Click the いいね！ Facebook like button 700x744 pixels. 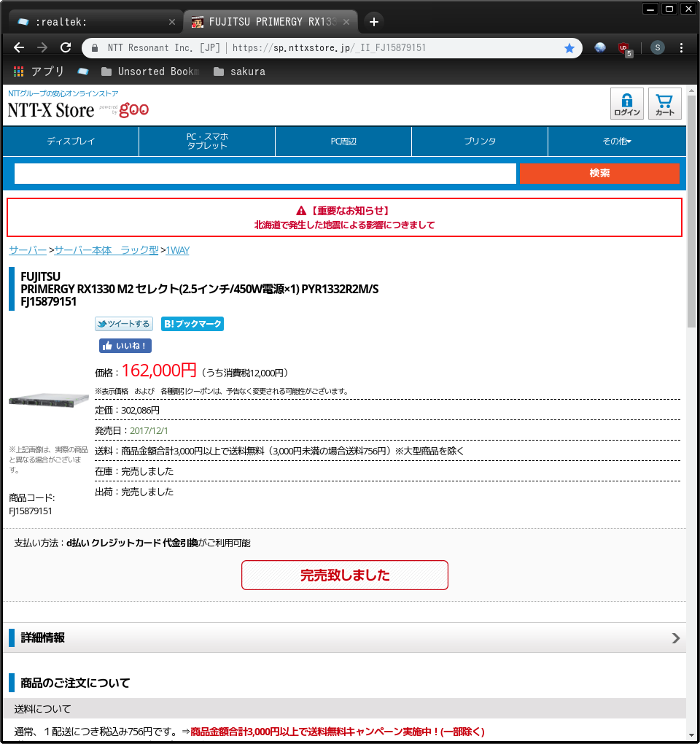tap(125, 346)
